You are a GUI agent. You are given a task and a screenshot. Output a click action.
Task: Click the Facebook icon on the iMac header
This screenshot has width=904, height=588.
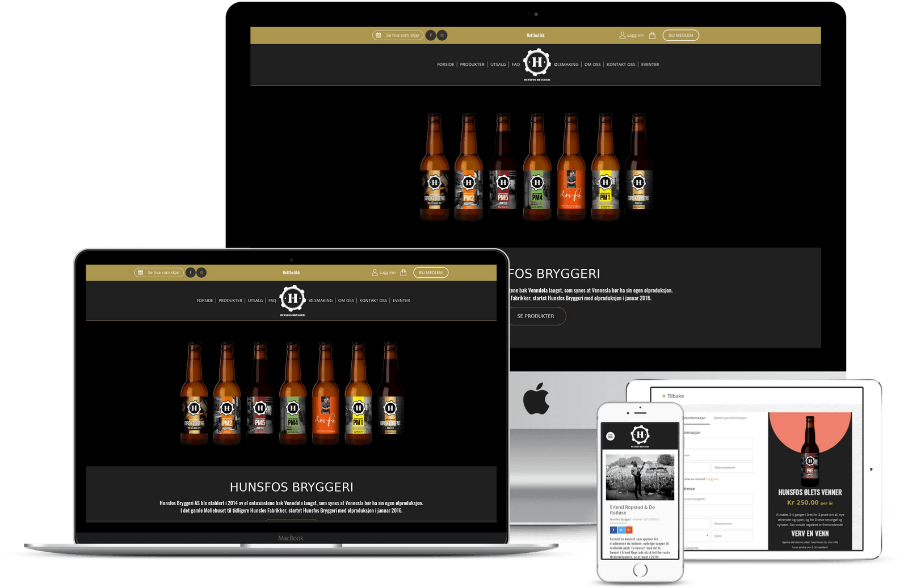point(431,35)
